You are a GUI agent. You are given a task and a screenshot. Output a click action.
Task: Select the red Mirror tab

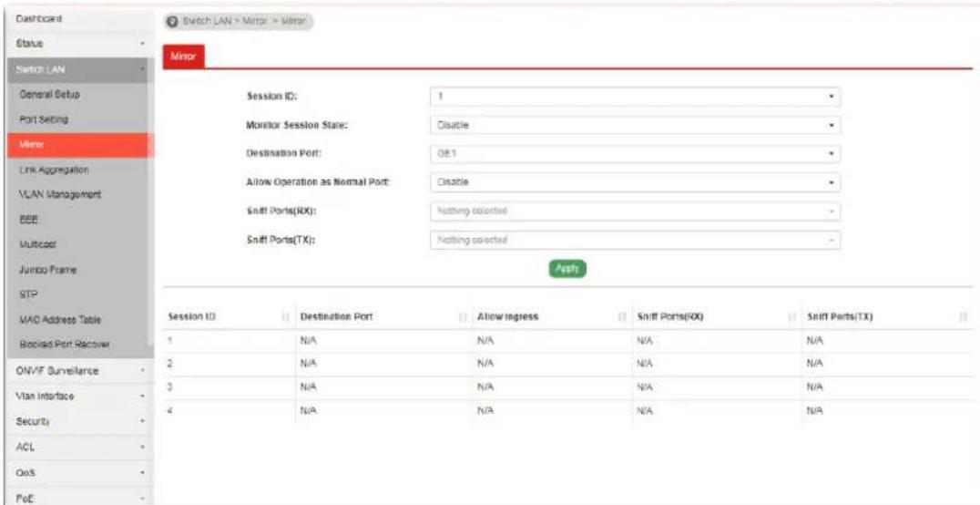[184, 57]
